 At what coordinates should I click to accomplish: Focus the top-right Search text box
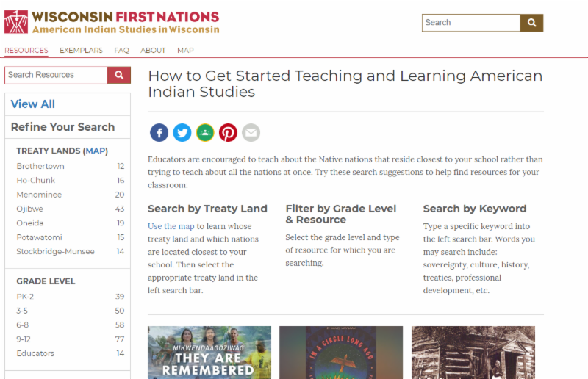[470, 23]
